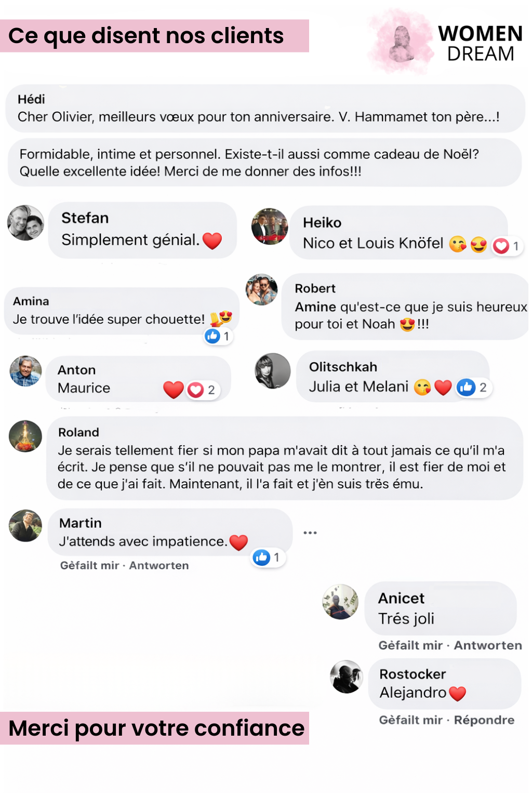This screenshot has width=532, height=798.
Task: Open the three-dot menu beside Martin's comment
Action: click(310, 533)
